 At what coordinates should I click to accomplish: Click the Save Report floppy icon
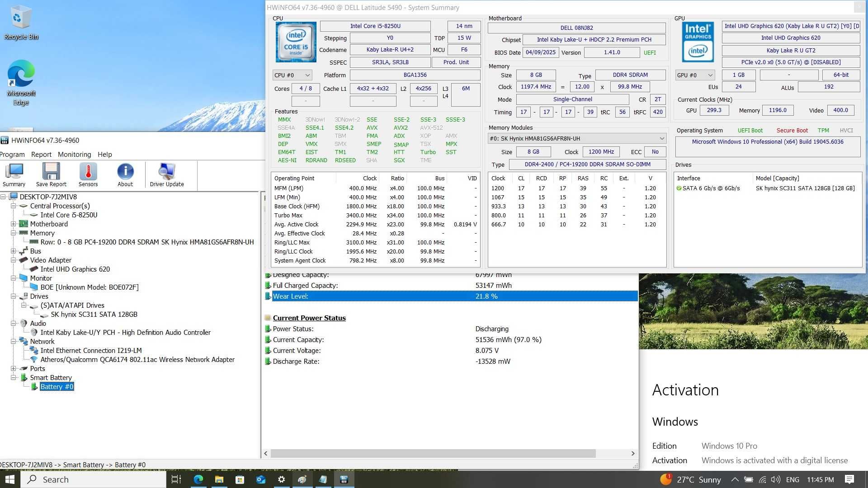pyautogui.click(x=51, y=175)
